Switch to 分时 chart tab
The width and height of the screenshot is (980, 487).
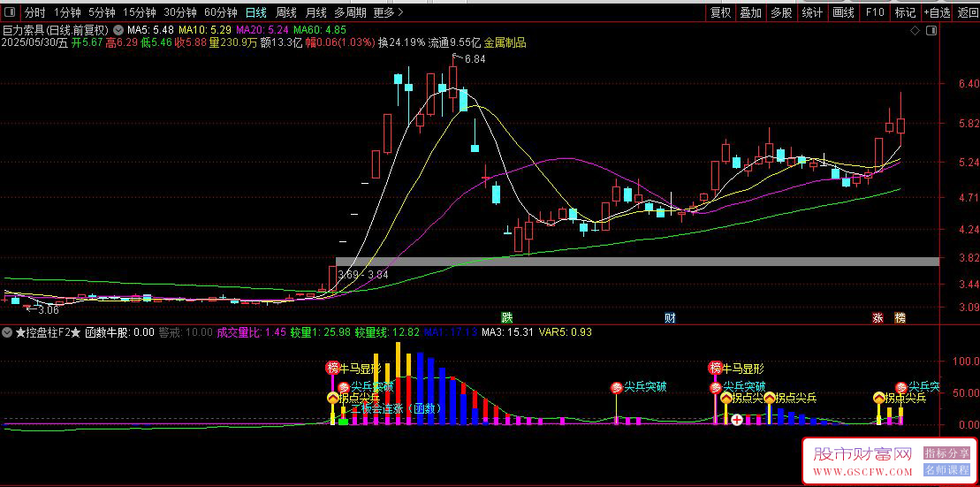click(35, 12)
